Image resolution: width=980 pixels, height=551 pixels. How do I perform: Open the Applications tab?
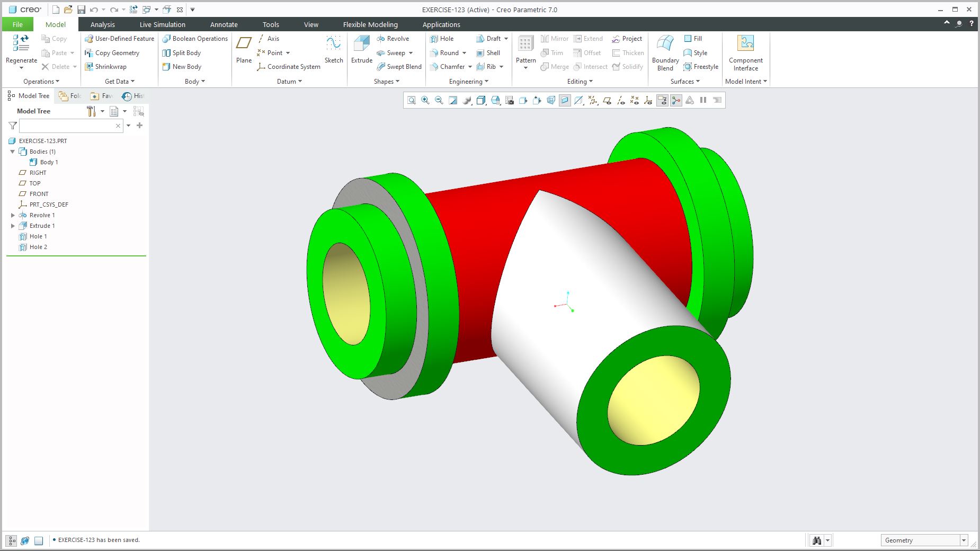pos(441,24)
